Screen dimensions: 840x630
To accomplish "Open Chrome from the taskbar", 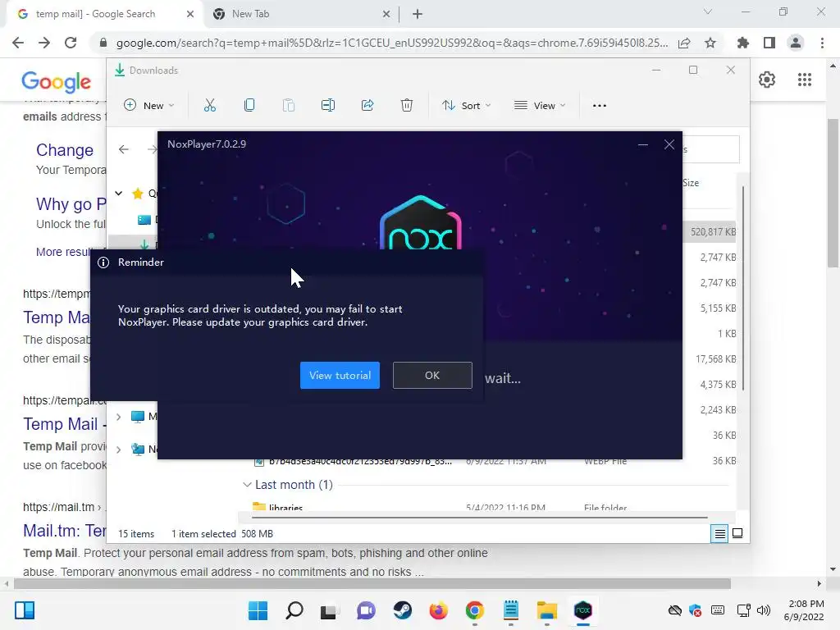I will (475, 610).
